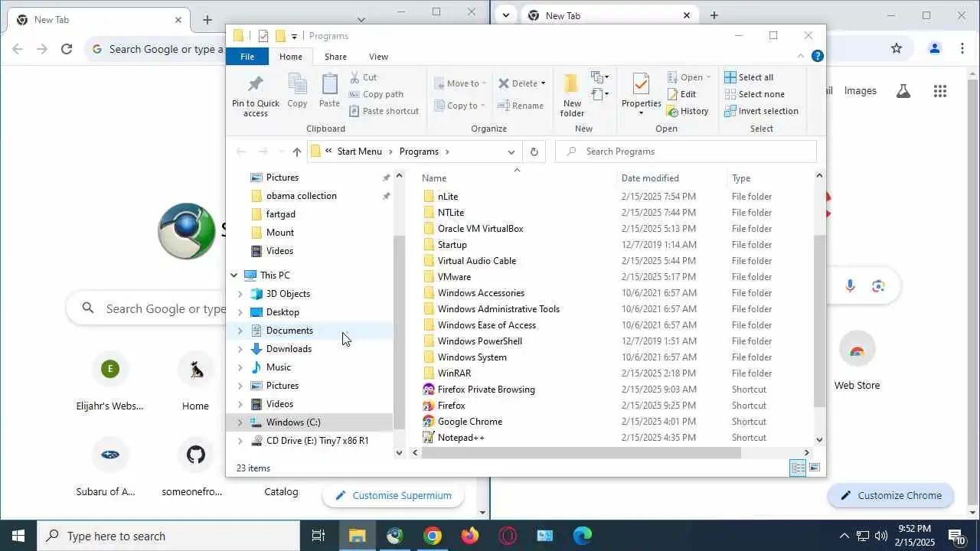980x551 pixels.
Task: Click Select all in ribbon
Action: (749, 77)
